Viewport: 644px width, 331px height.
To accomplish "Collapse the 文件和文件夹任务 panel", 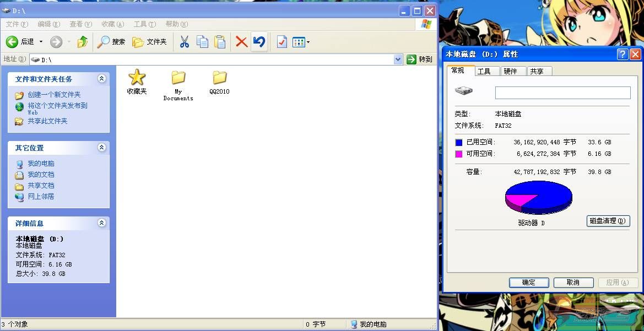I will click(x=101, y=79).
